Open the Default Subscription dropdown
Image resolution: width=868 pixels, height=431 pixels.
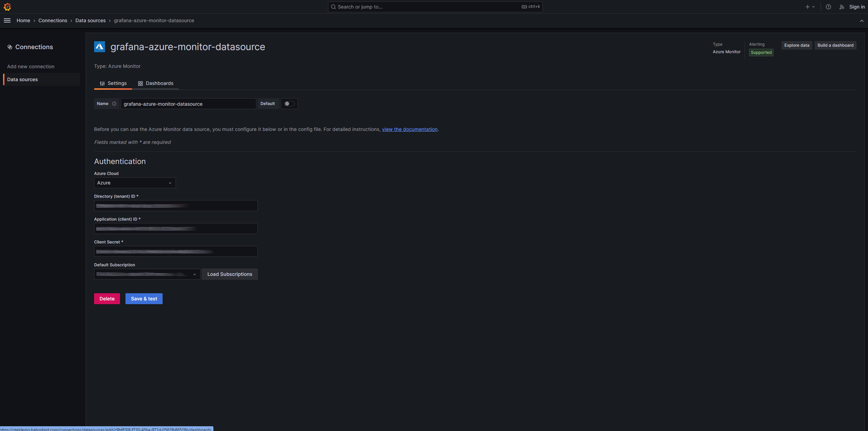point(147,274)
